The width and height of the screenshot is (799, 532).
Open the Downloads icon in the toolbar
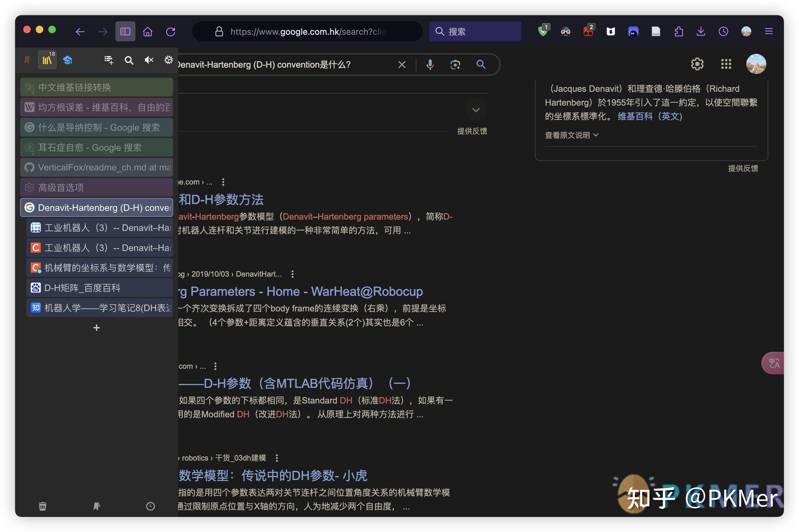701,31
